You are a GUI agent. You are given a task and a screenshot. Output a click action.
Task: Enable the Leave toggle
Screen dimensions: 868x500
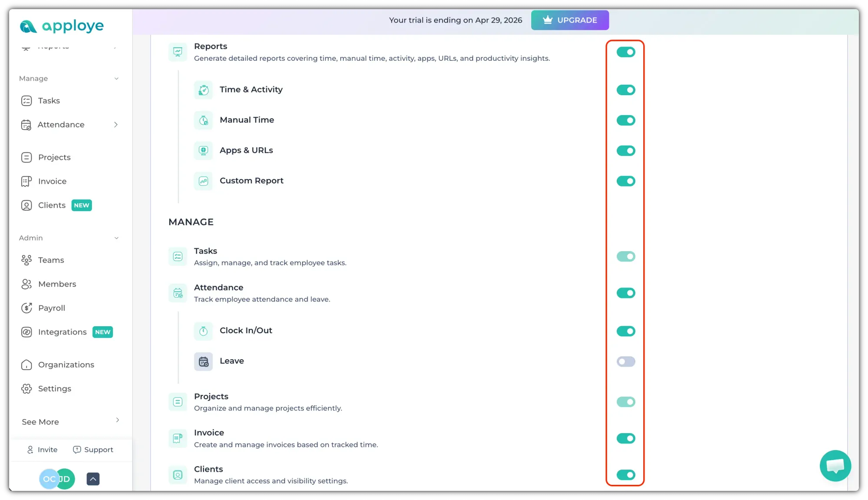pos(625,361)
